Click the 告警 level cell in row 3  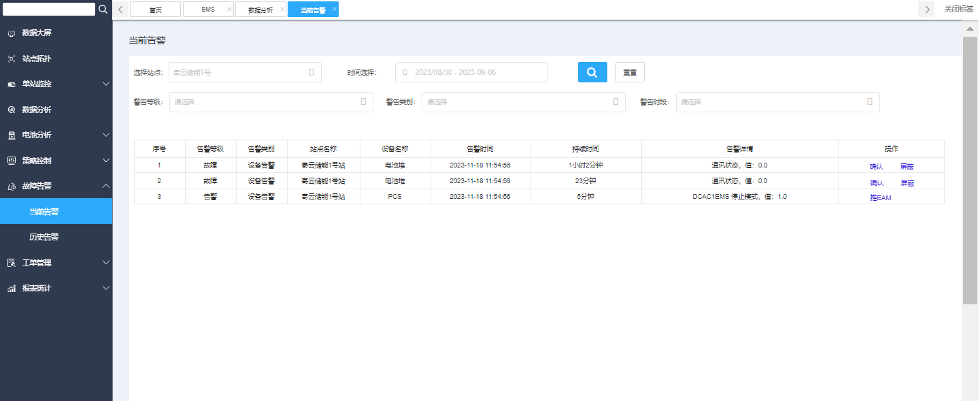(x=210, y=197)
